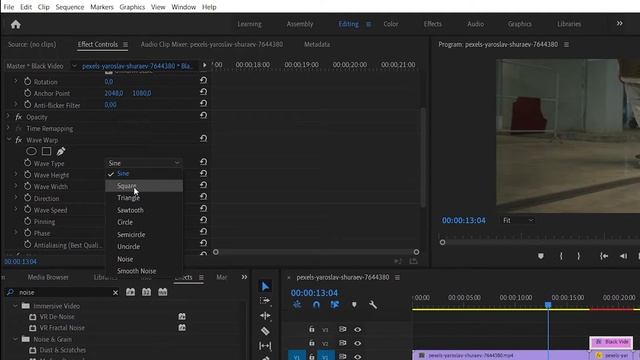Click the Home icon
The image size is (640, 360).
click(16, 24)
